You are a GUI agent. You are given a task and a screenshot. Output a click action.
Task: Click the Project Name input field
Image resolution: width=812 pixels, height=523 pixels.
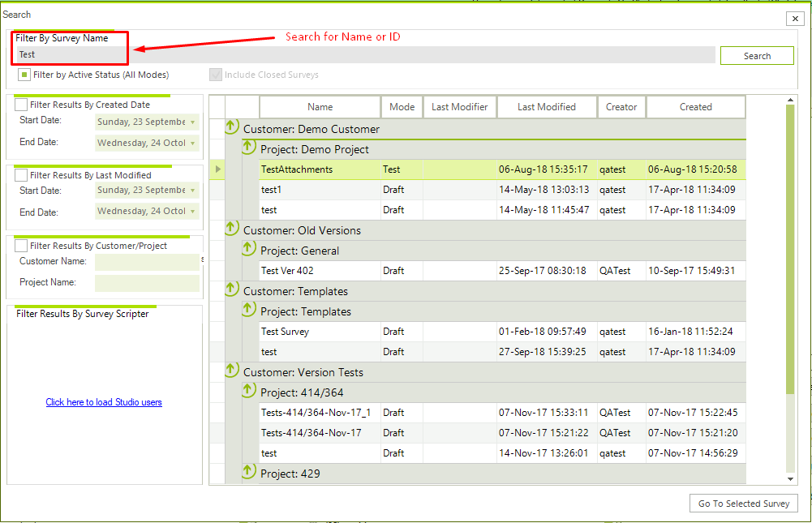pos(147,283)
